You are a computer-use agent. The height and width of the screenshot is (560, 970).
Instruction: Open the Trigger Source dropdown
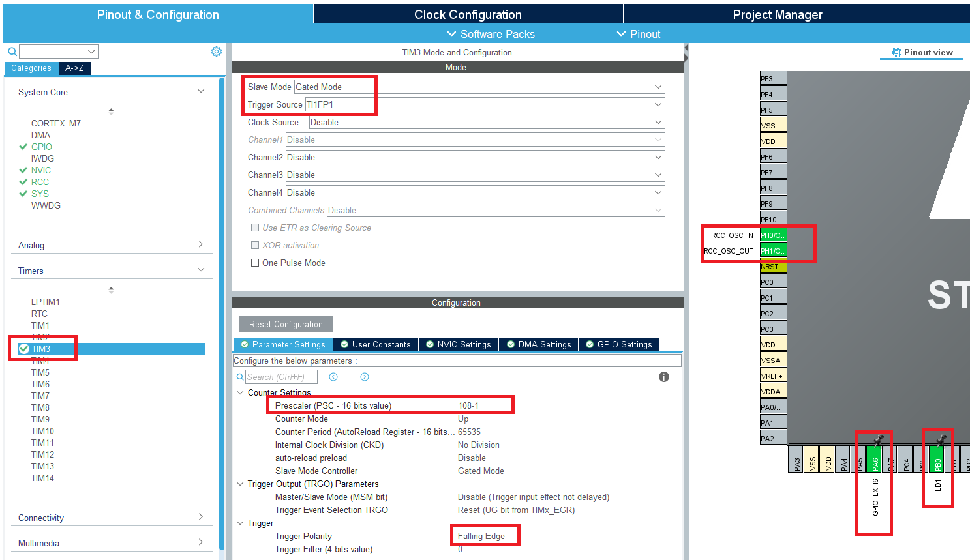485,104
